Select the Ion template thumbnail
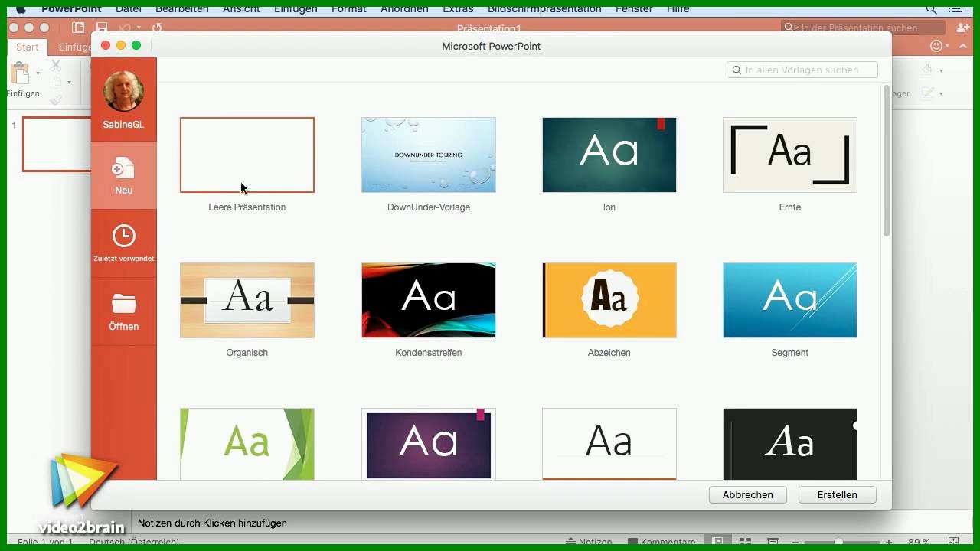The width and height of the screenshot is (980, 551). [x=609, y=155]
